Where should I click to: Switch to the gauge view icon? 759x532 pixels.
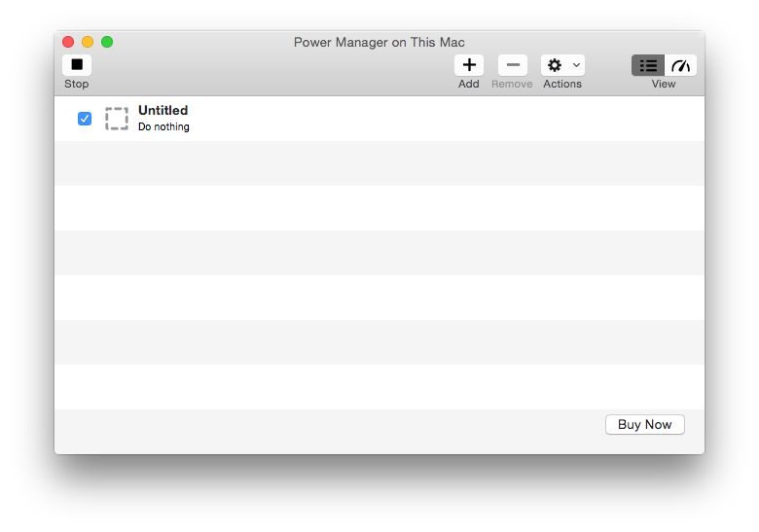(680, 65)
